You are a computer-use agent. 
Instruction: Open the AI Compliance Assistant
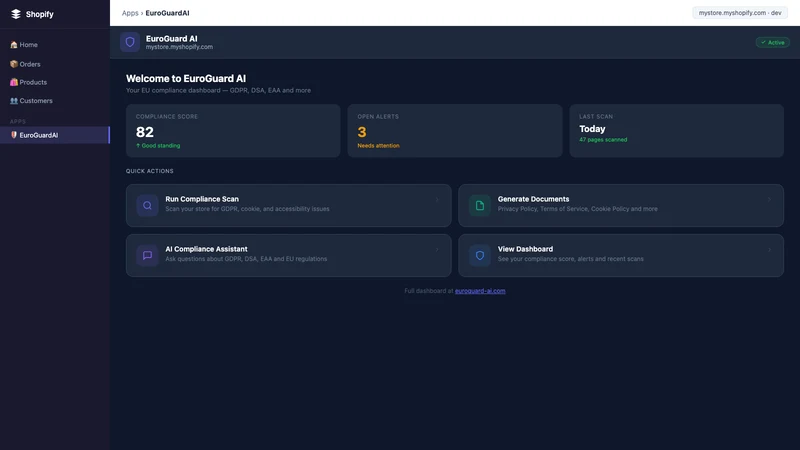[289, 255]
